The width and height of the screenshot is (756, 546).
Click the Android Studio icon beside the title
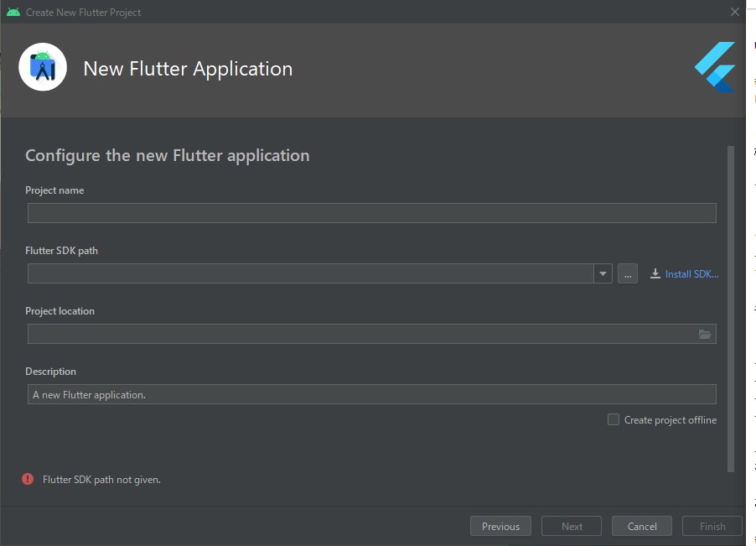pyautogui.click(x=42, y=66)
